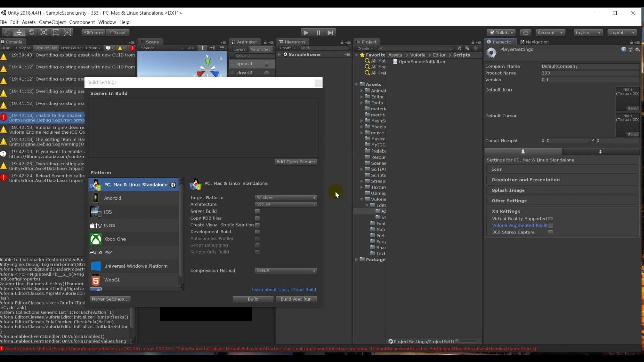Toggle Clear on Play in Console

pyautogui.click(x=46, y=48)
